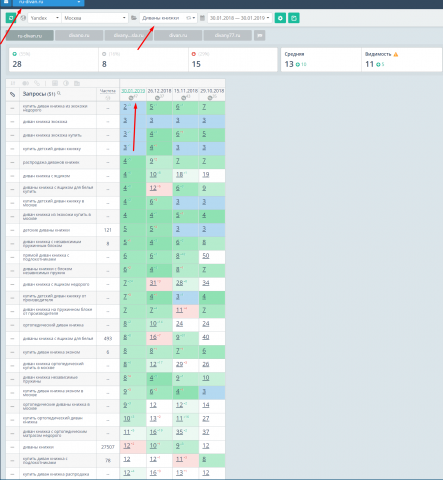Click the position 27 in the 29.10.2018 column
This screenshot has height=480, width=443.
(206, 418)
